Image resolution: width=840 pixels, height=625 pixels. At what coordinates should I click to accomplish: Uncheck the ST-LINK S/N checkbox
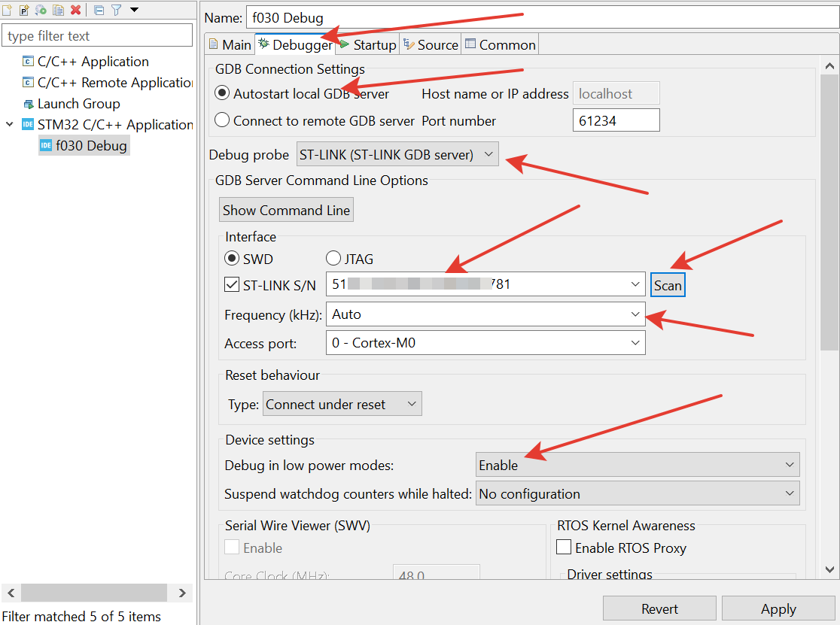tap(233, 285)
